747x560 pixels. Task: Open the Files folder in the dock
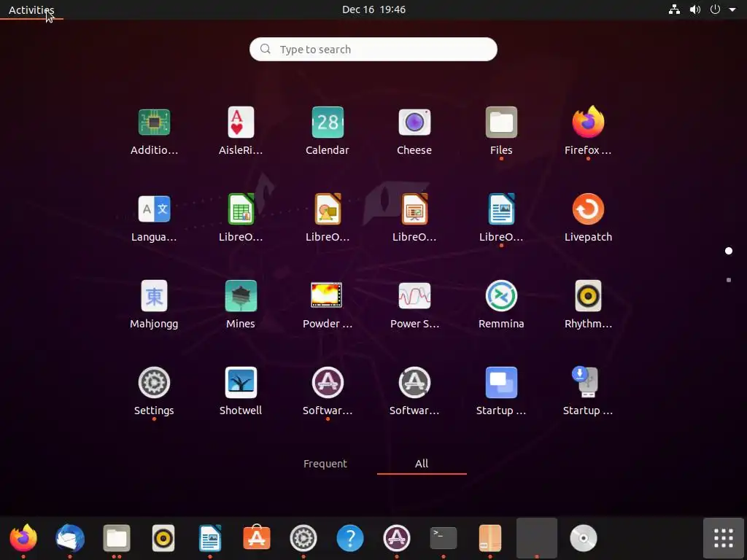(x=117, y=538)
